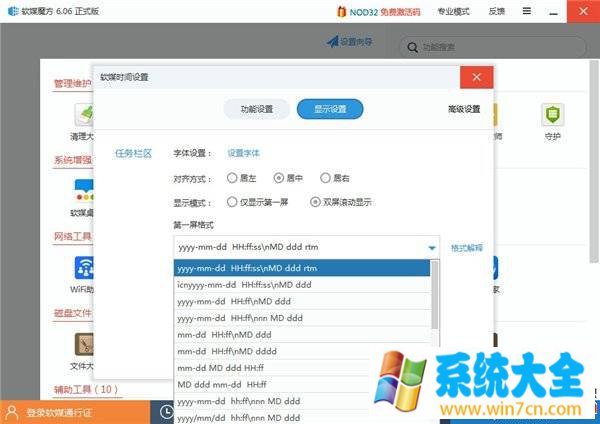The image size is (600, 424).
Task: Collapse the first-screen format dropdown arrow
Action: (432, 248)
